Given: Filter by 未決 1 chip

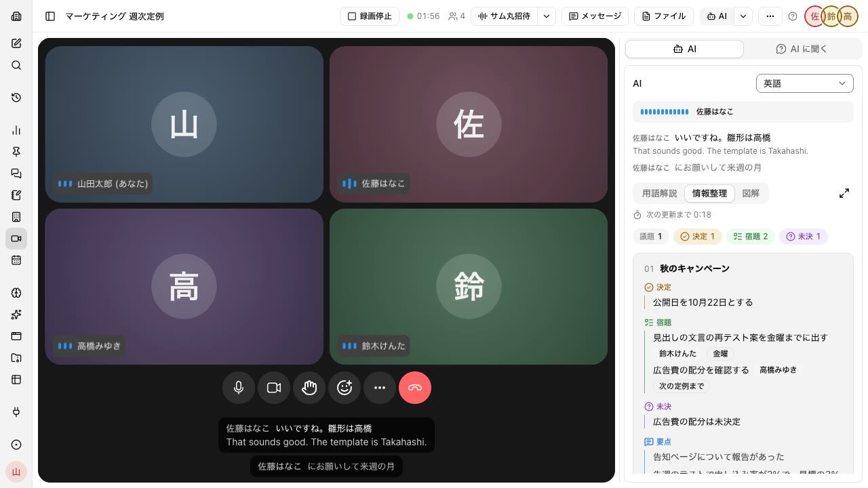Looking at the screenshot, I should pyautogui.click(x=804, y=237).
